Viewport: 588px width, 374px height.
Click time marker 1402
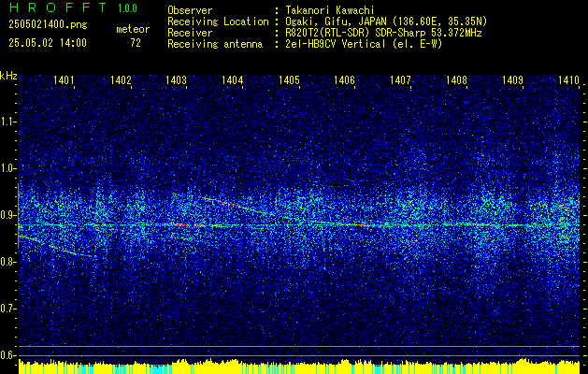122,79
